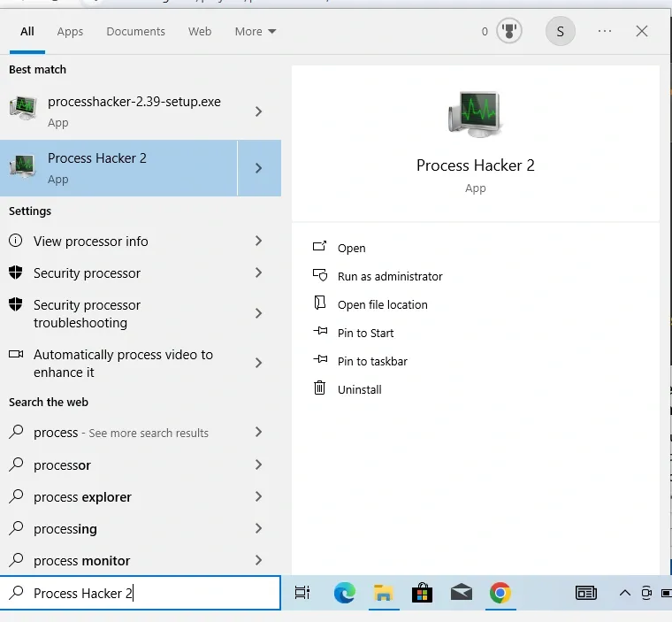Click the Open action
The image size is (672, 622).
tap(351, 248)
